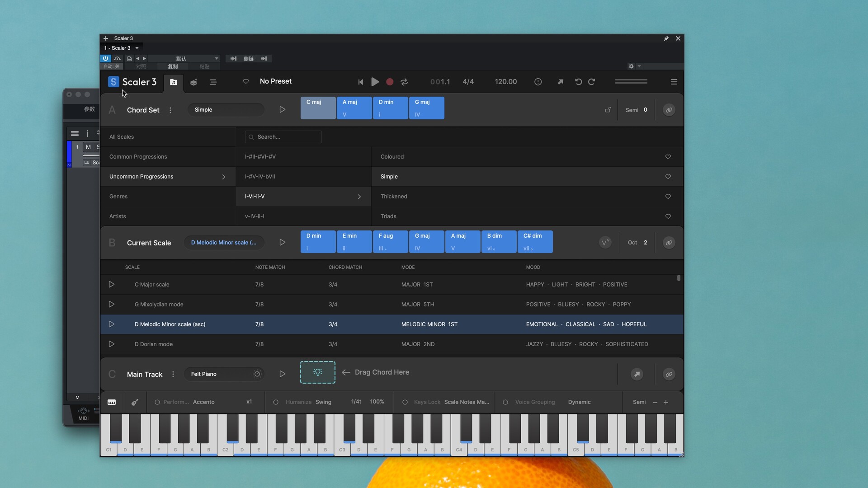This screenshot has height=488, width=868.
Task: Open the hamburger main menu
Action: click(x=674, y=82)
